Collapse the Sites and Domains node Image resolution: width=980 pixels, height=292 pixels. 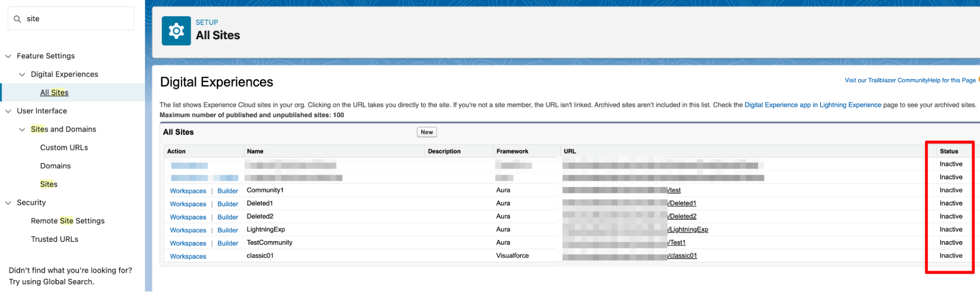[22, 129]
